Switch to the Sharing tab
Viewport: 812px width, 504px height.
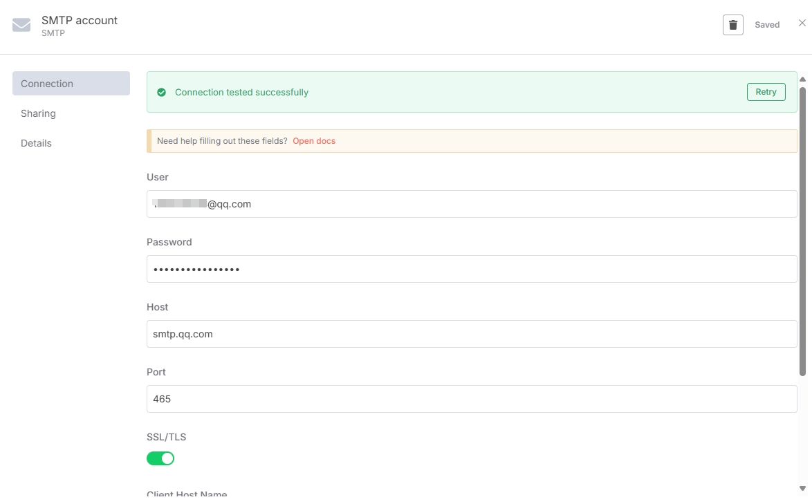(39, 113)
